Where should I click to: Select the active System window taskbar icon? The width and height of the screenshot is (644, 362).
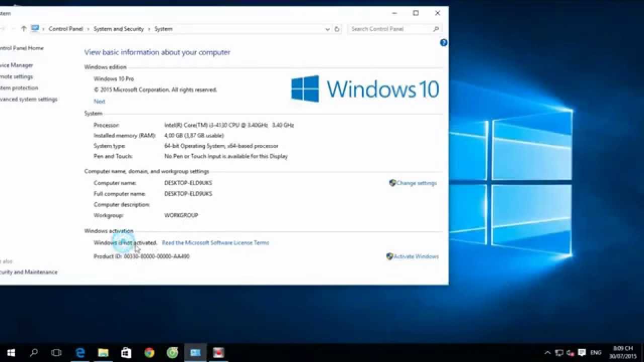196,352
